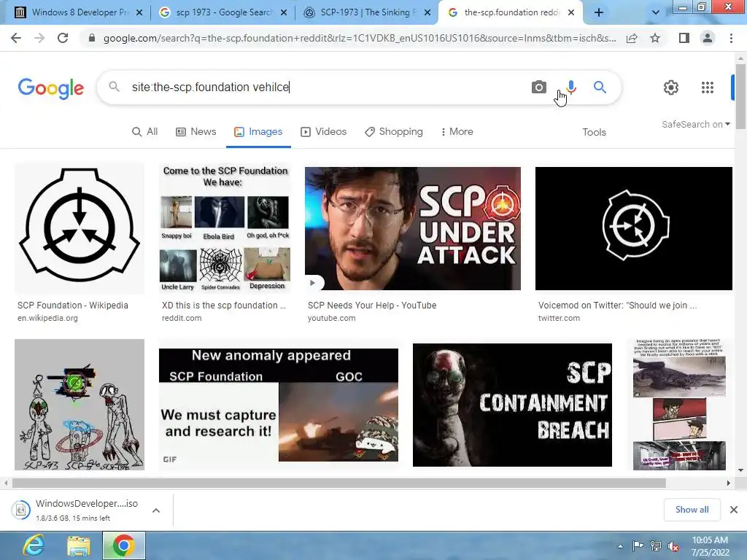Open the comic strip image result
The width and height of the screenshot is (747, 560).
[679, 404]
